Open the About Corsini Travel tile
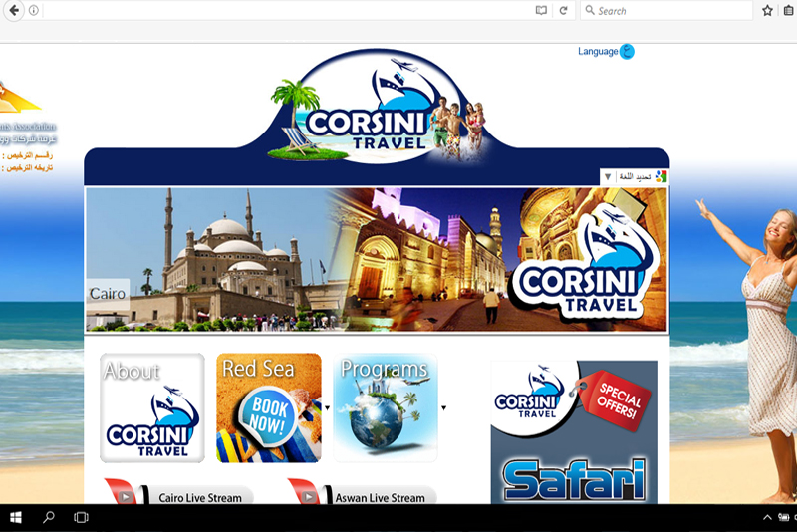 tap(152, 408)
